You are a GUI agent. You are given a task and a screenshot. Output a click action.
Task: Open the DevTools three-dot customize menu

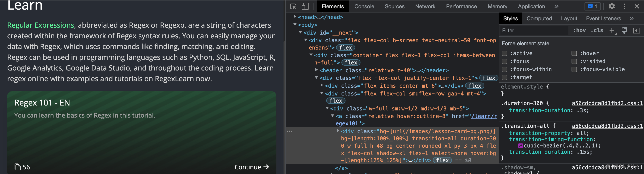(624, 6)
